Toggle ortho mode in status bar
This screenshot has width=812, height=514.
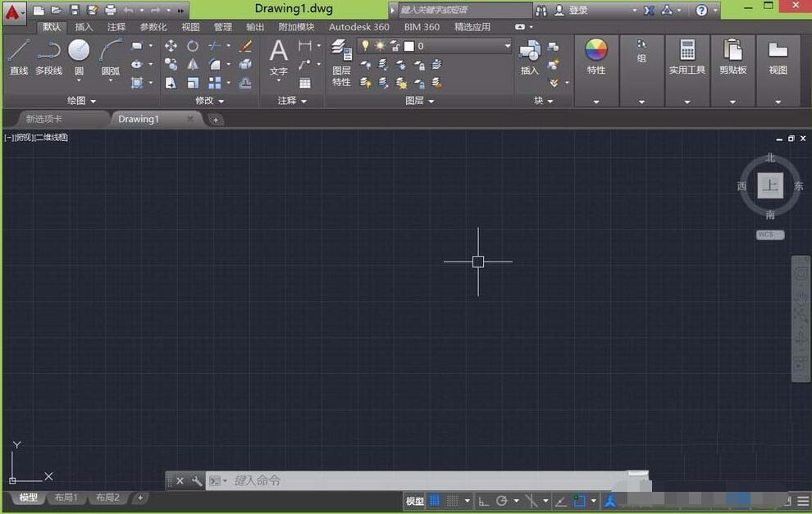(x=484, y=501)
